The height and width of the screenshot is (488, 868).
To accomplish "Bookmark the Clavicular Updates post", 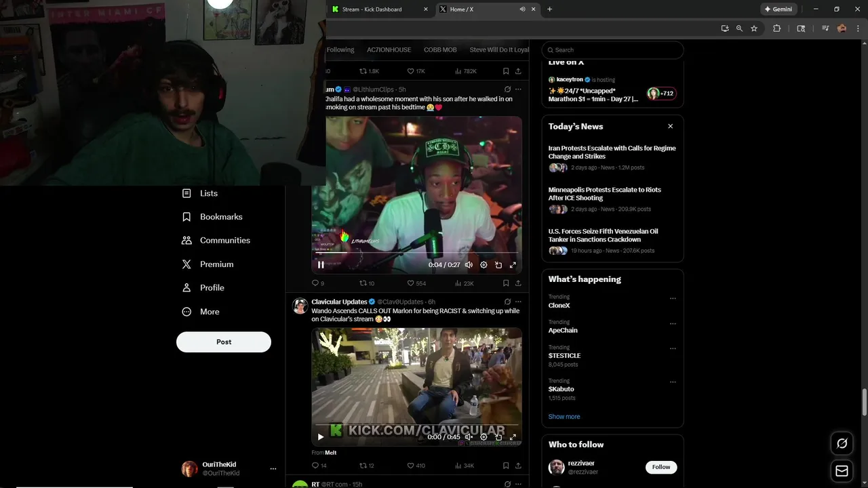I will [x=506, y=466].
